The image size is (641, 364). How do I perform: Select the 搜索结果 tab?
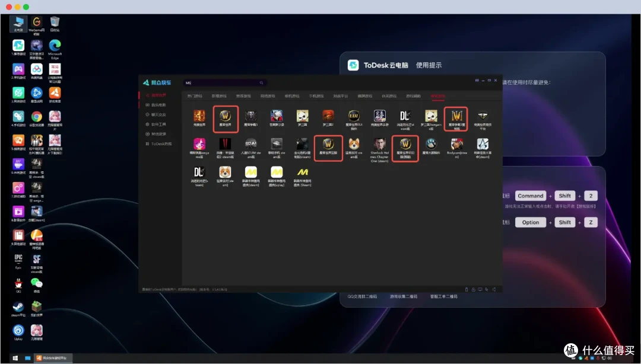point(438,96)
